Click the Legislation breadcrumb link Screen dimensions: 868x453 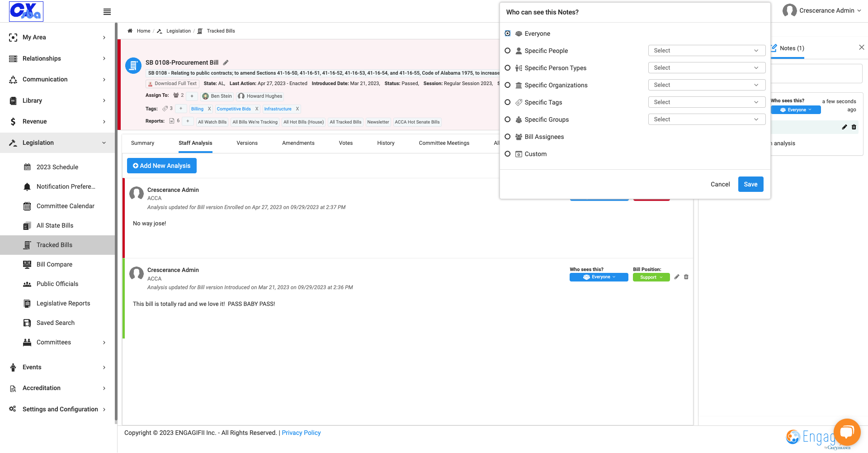[179, 31]
